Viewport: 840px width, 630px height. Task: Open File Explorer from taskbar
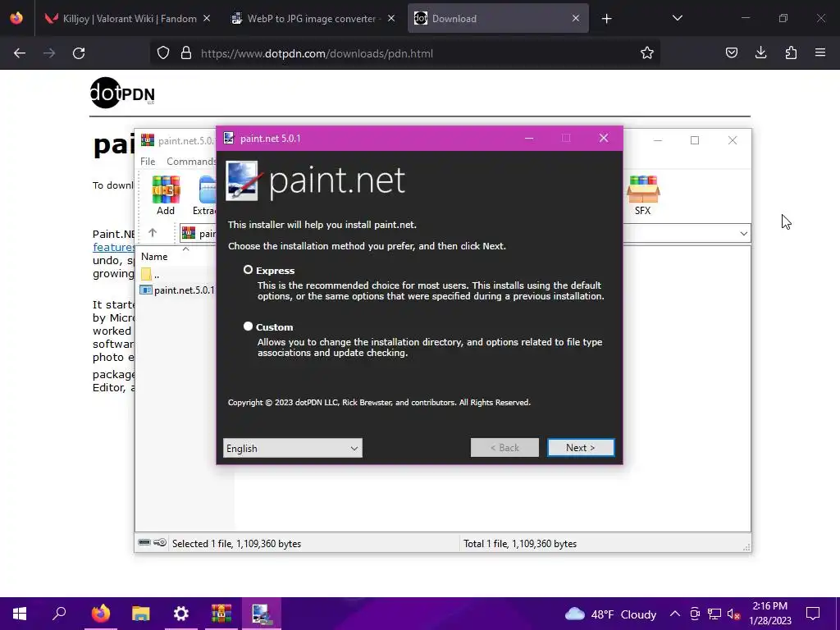141,614
